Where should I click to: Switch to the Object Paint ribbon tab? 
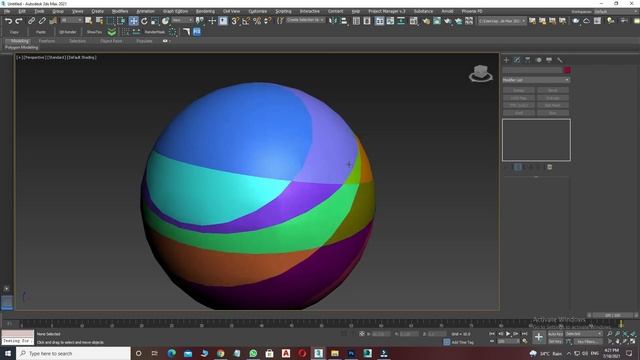[111, 41]
